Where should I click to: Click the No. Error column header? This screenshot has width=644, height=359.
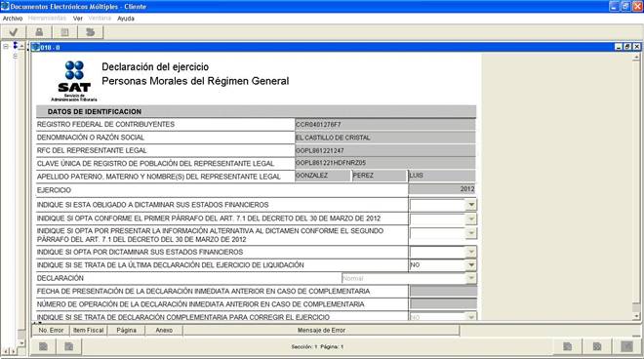51,331
